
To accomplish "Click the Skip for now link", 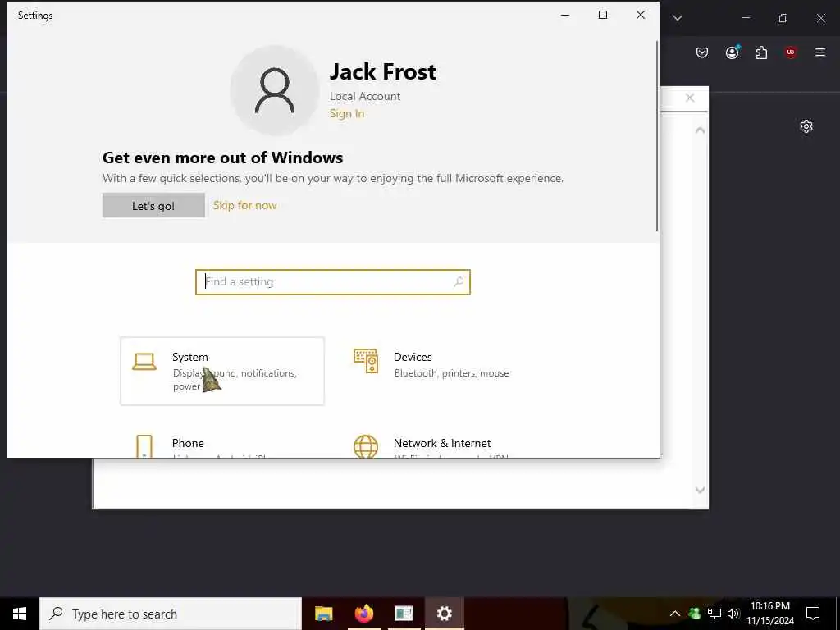I will pyautogui.click(x=244, y=205).
